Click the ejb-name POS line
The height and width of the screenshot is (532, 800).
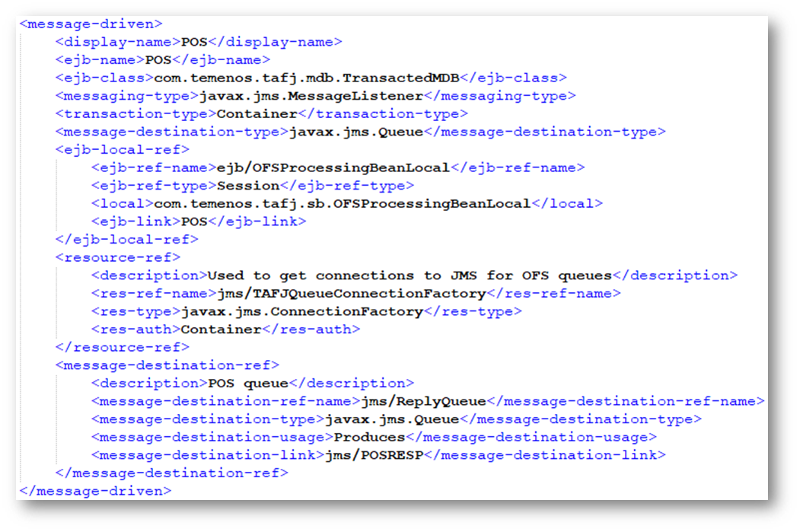(162, 59)
